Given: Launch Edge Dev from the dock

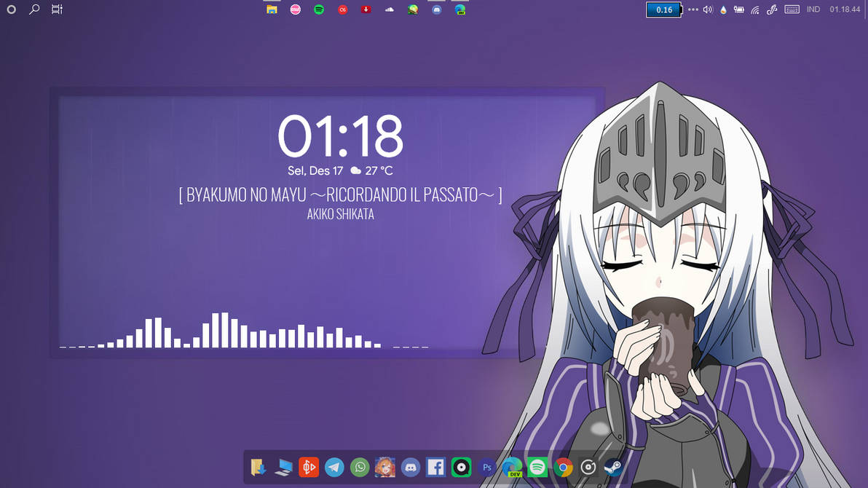Looking at the screenshot, I should tap(512, 468).
